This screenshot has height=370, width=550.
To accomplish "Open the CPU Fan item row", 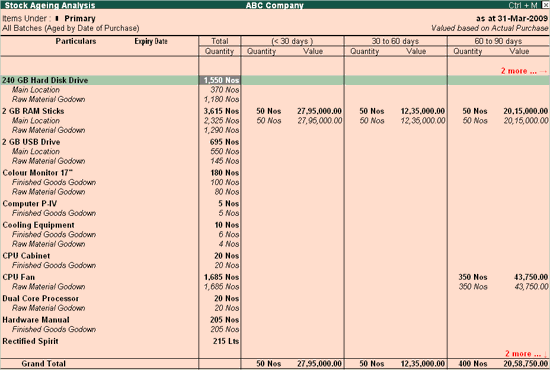I will (19, 277).
